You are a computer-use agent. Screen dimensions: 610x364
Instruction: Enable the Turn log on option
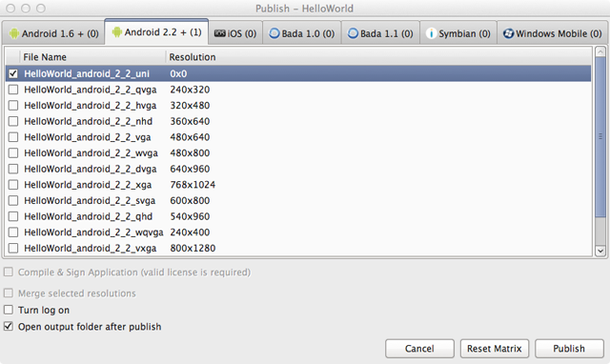click(x=9, y=310)
